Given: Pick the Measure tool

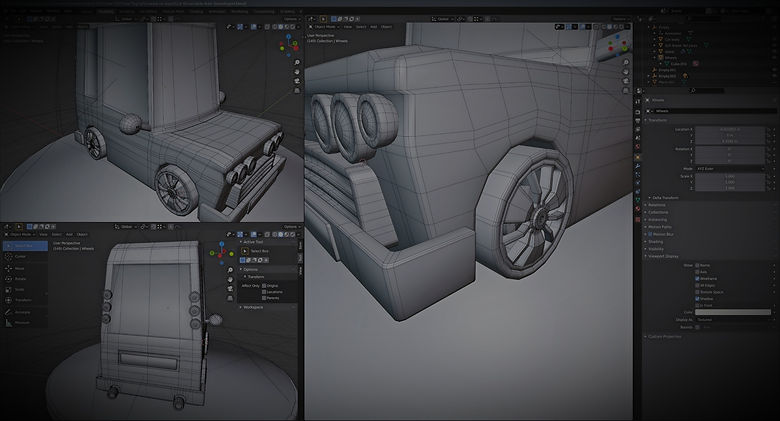Looking at the screenshot, I should (x=20, y=323).
